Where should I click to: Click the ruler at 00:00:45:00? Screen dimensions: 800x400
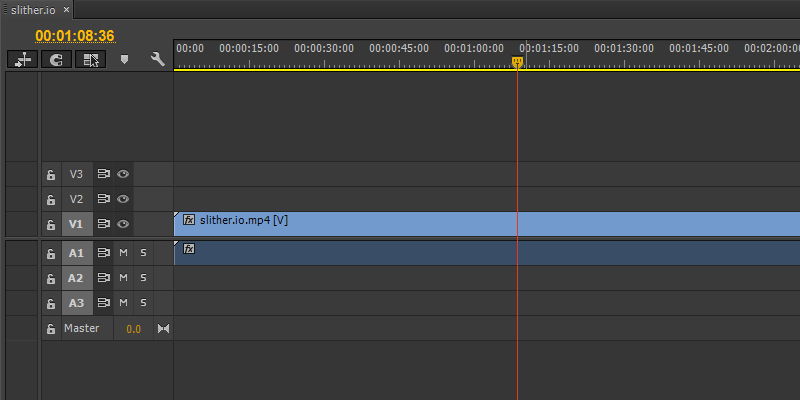[399, 48]
